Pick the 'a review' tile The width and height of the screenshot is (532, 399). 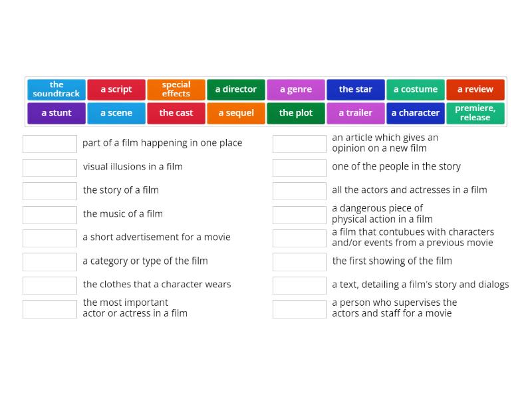(x=475, y=89)
